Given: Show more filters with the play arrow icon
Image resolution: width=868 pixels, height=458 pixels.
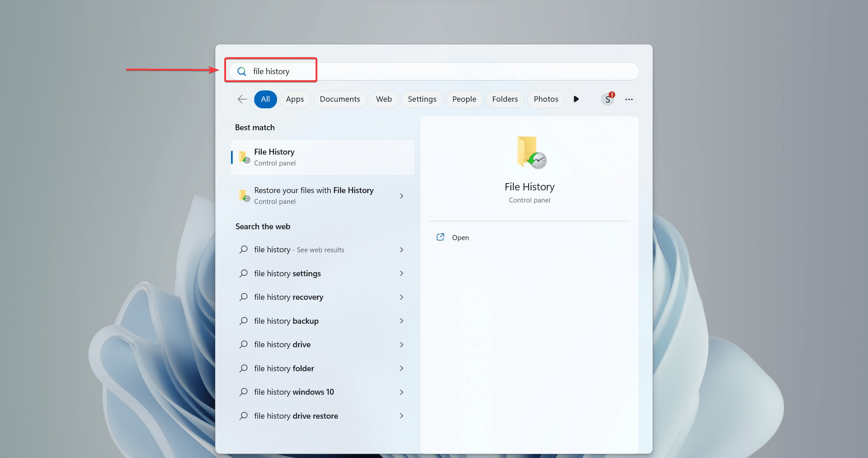Looking at the screenshot, I should point(576,99).
